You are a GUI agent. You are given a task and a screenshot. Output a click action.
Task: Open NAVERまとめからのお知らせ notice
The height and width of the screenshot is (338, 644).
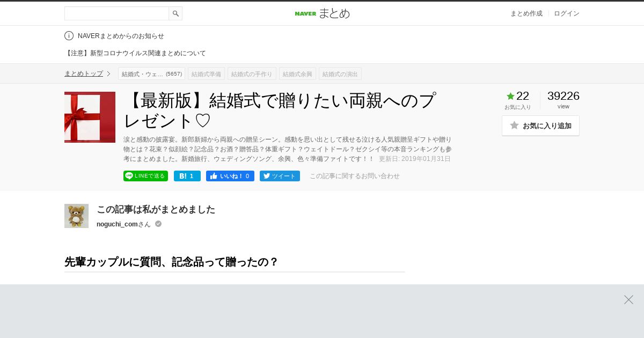click(121, 36)
